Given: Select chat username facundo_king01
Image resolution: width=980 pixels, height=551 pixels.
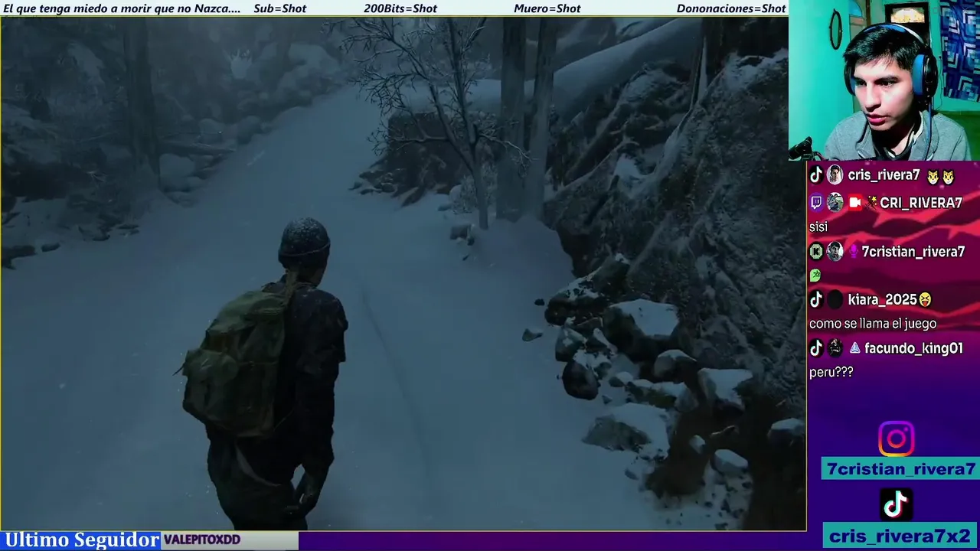Looking at the screenshot, I should tap(913, 348).
